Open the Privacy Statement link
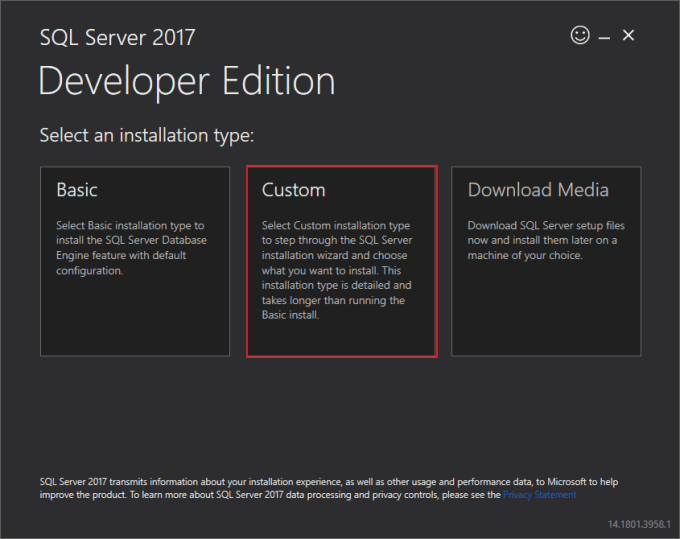This screenshot has width=680, height=539. click(539, 495)
